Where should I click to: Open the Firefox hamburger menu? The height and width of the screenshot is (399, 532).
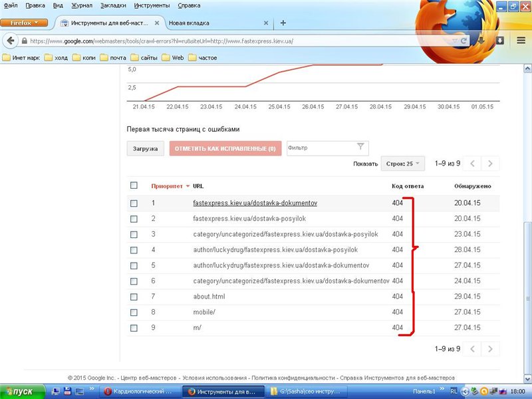coord(521,41)
